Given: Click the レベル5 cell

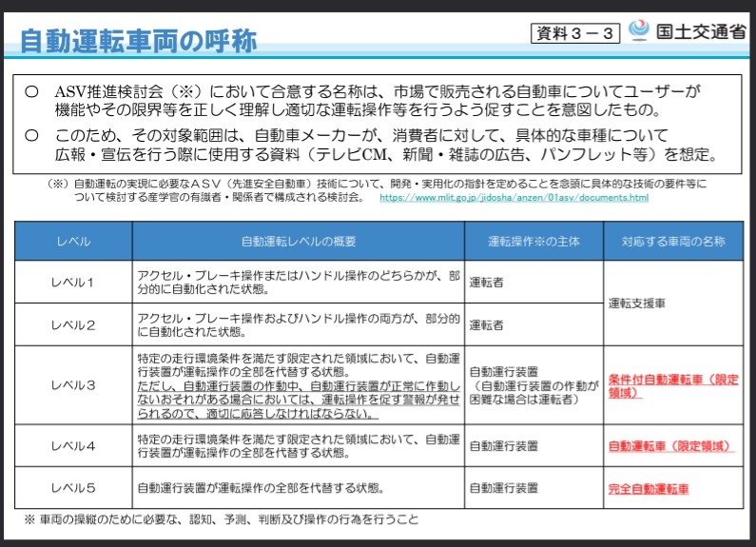Looking at the screenshot, I should (73, 488).
